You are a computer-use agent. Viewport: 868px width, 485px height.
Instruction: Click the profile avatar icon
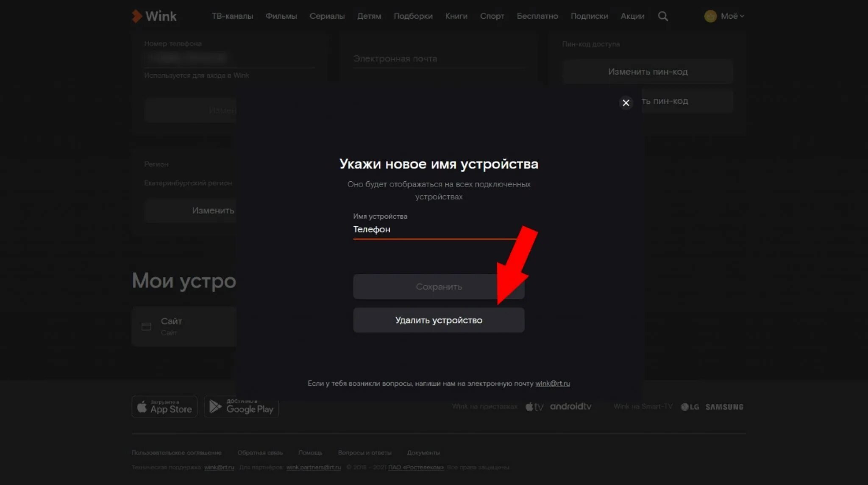coord(710,16)
